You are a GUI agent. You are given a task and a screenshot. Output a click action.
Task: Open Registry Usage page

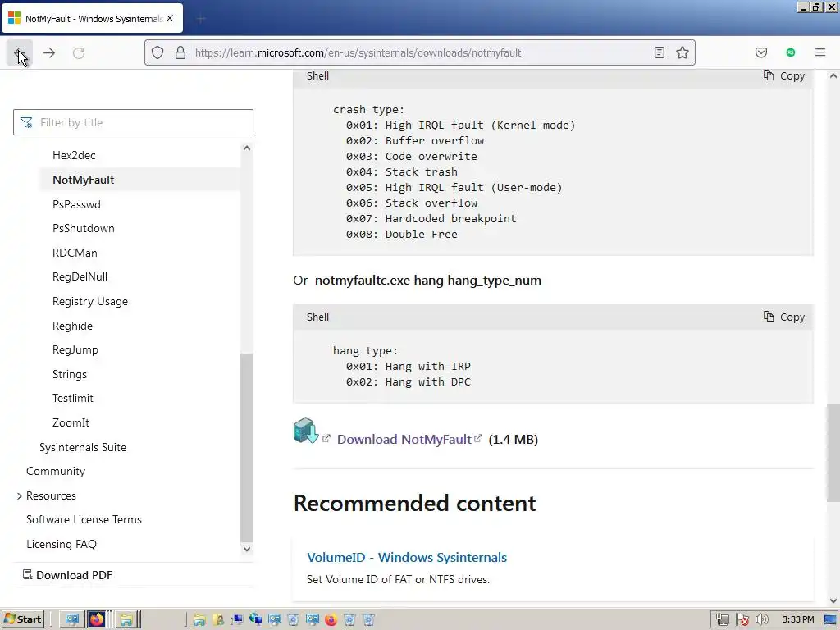(x=90, y=301)
